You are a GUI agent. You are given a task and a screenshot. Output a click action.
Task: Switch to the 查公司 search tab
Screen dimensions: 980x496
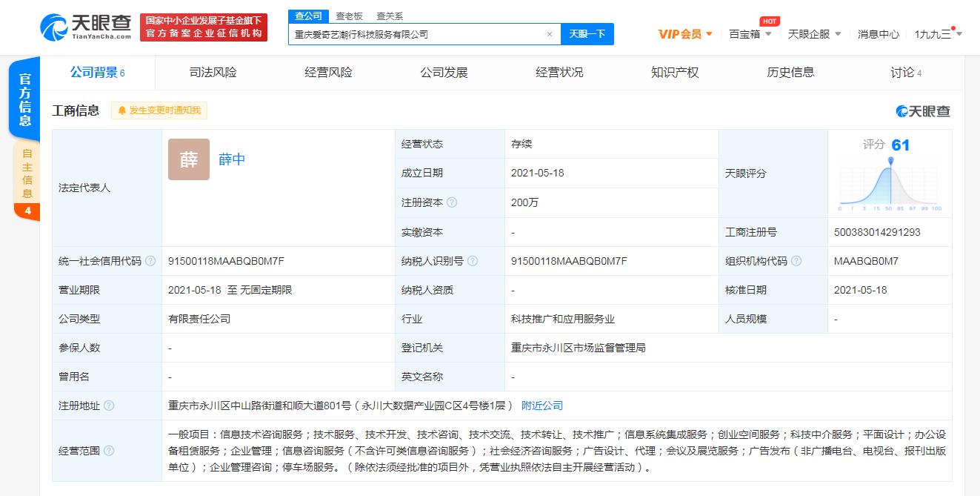tap(307, 16)
